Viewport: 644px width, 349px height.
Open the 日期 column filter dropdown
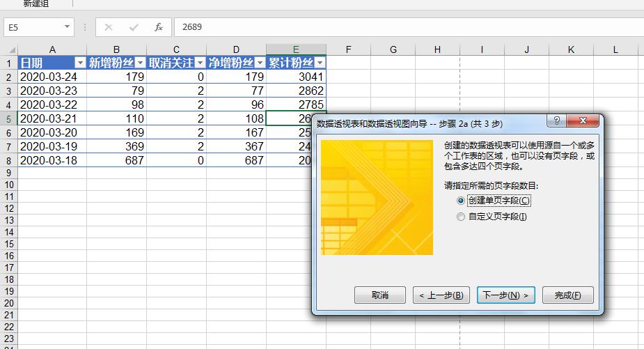(80, 63)
